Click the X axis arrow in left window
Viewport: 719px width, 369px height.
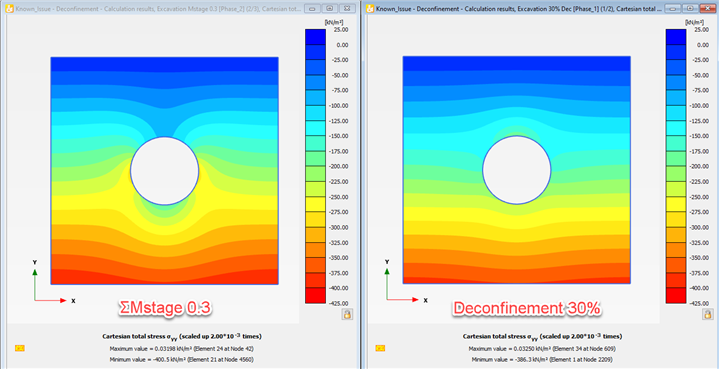pyautogui.click(x=51, y=300)
